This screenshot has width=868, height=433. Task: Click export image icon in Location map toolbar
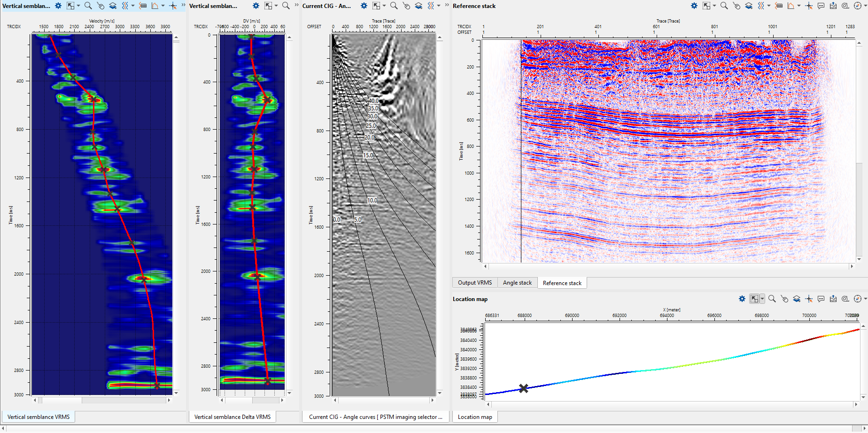coord(833,299)
